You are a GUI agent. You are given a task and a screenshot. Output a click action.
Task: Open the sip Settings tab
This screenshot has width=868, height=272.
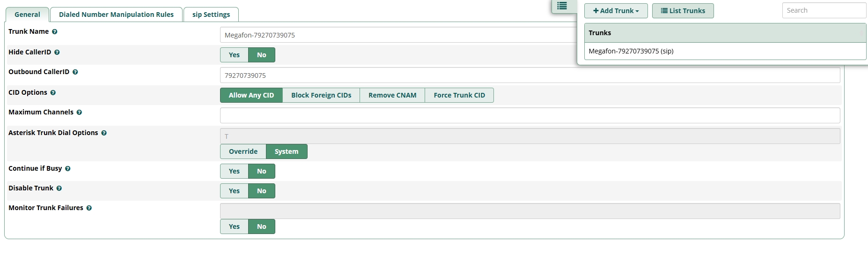pos(211,15)
